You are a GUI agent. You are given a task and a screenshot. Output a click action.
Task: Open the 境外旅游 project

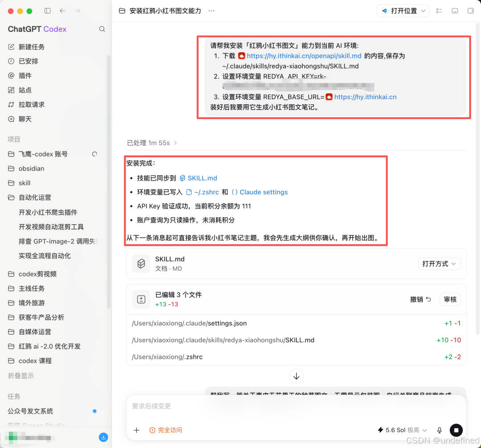pyautogui.click(x=26, y=302)
